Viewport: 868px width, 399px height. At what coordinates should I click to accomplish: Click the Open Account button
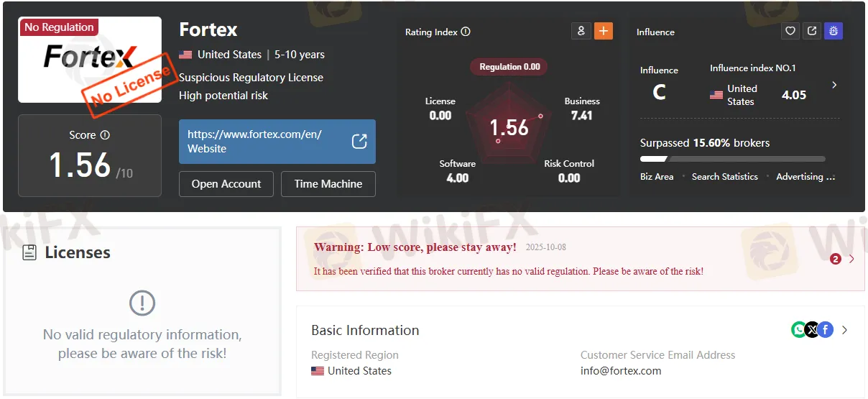point(226,184)
